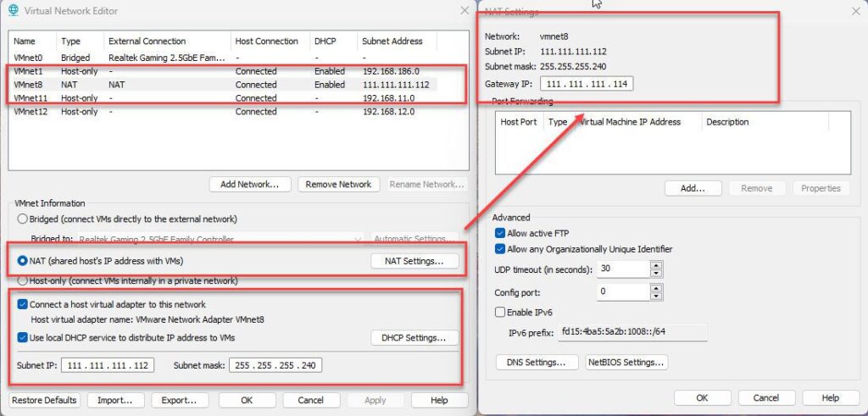Viewport: 868px width, 416px height.
Task: Close the NAT Settings dialog
Action: [855, 11]
